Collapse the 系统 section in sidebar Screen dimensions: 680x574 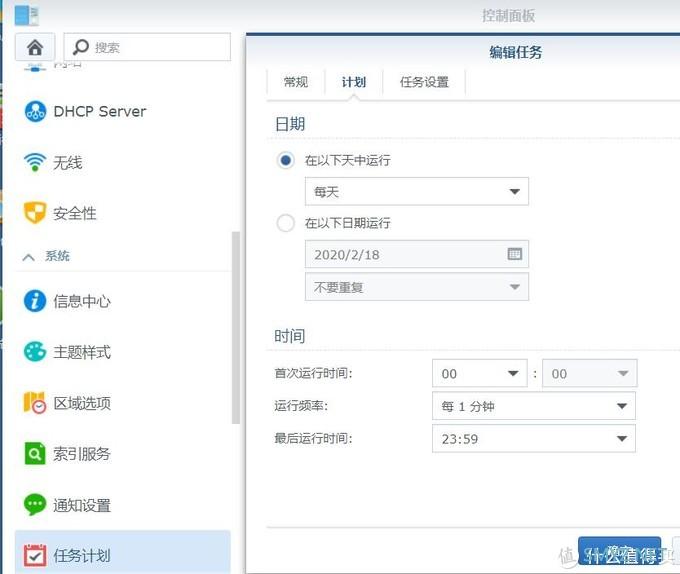29,256
